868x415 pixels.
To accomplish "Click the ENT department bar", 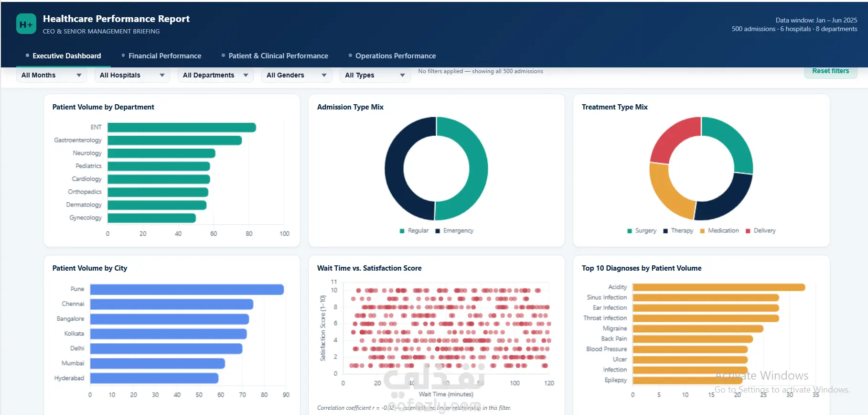I will point(182,128).
